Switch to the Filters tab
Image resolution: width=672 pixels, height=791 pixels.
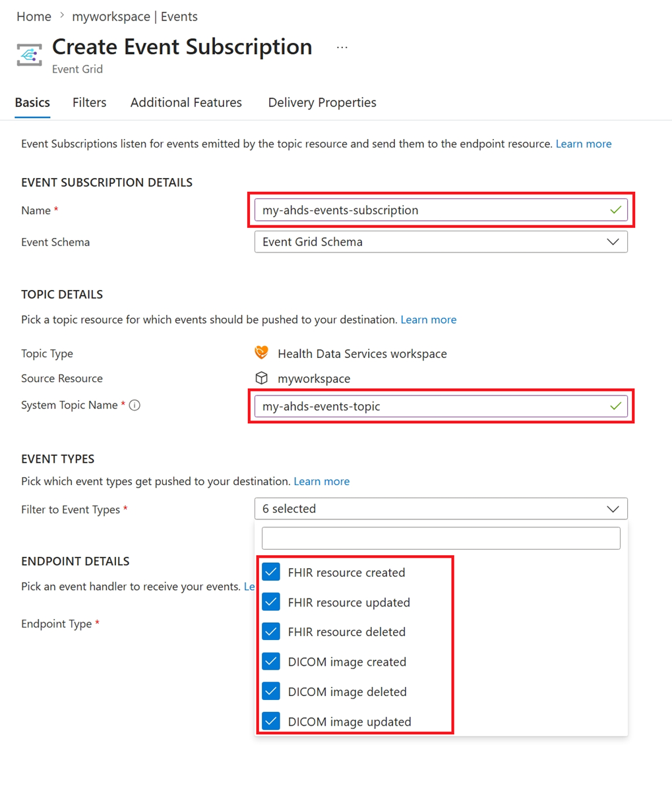click(x=90, y=102)
